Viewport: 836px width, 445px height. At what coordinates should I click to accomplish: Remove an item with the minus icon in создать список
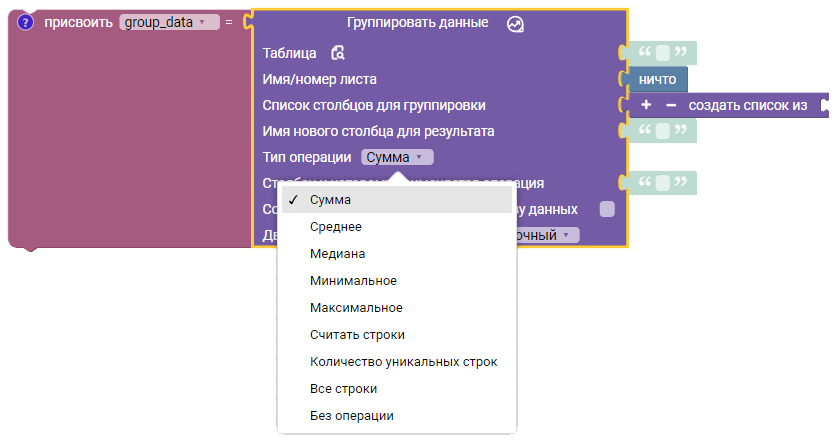[671, 105]
